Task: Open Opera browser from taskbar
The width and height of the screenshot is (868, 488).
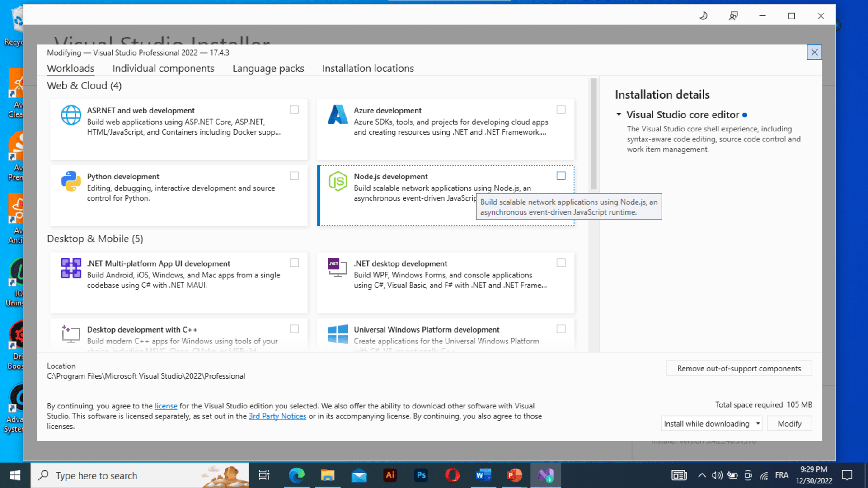Action: (452, 475)
